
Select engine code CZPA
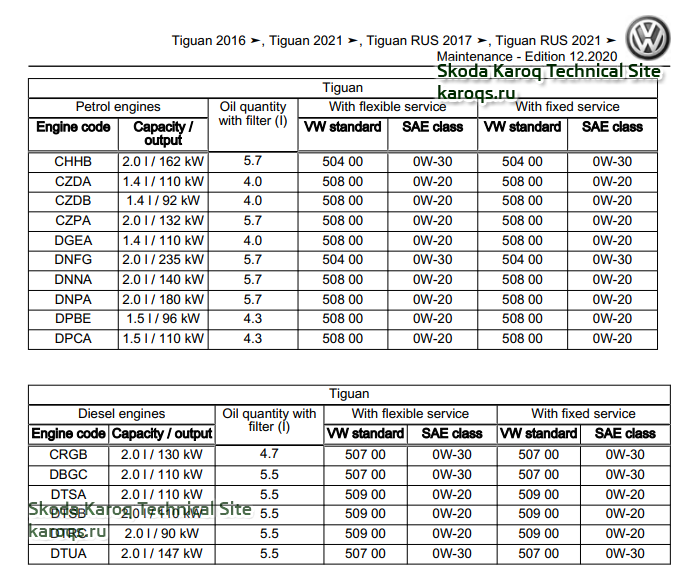tap(73, 220)
